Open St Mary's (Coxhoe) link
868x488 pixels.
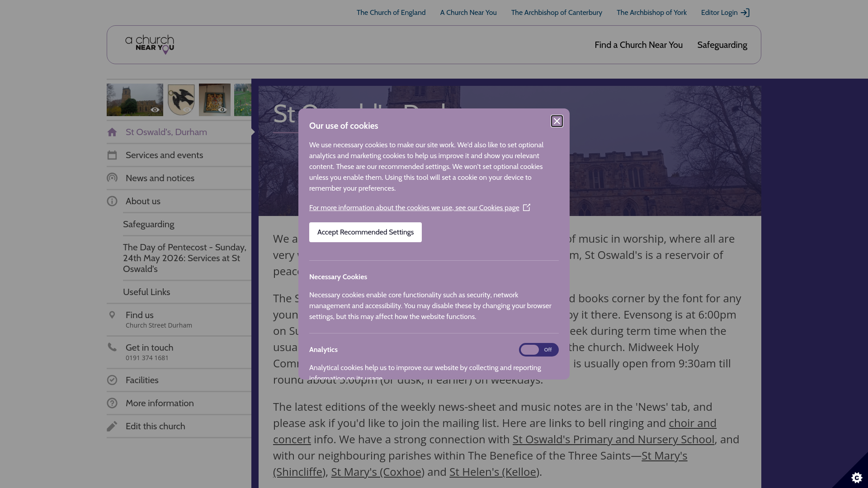point(377,472)
